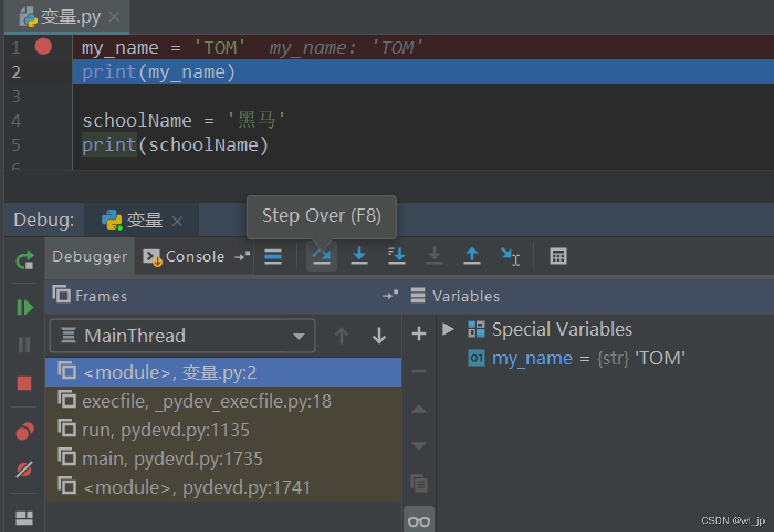Click the remove watch icon
Viewport: 774px width, 532px height.
tap(419, 371)
